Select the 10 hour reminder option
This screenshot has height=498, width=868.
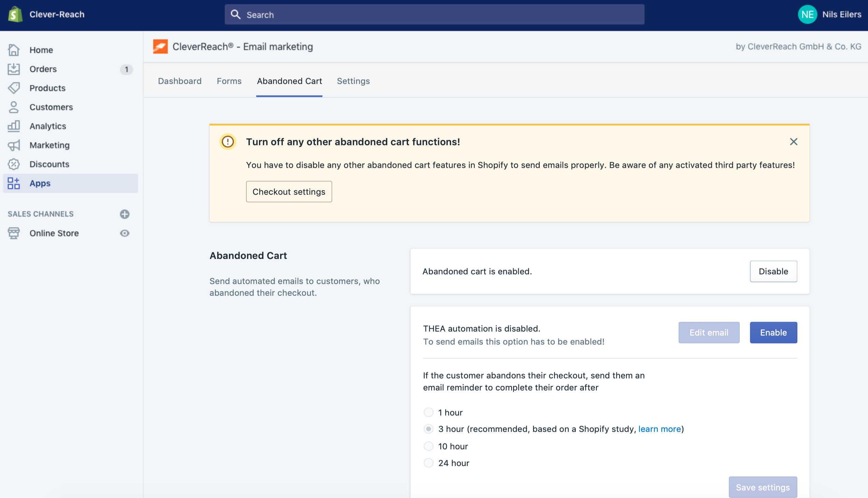(x=428, y=446)
